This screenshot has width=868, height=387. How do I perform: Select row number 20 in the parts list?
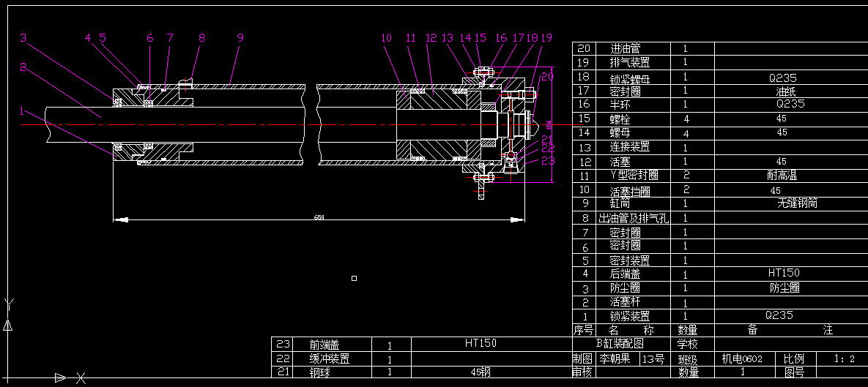584,49
